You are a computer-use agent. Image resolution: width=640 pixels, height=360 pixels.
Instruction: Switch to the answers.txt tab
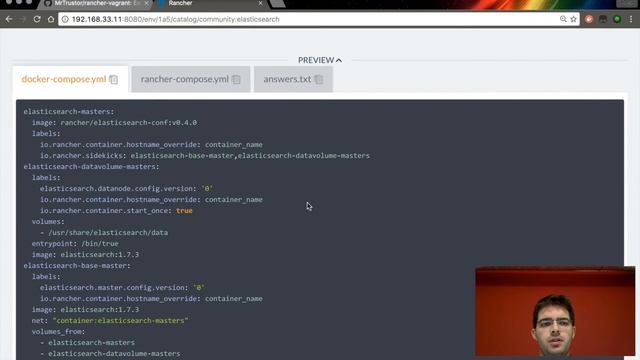click(293, 79)
